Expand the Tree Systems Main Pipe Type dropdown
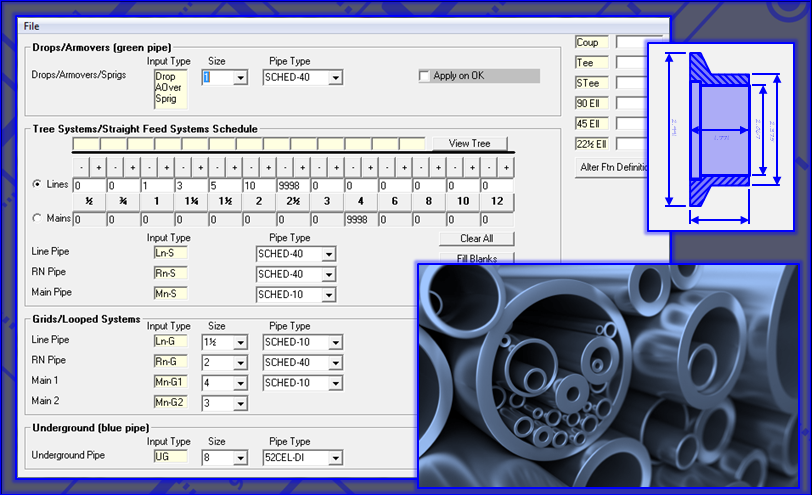812x495 pixels. click(x=329, y=295)
